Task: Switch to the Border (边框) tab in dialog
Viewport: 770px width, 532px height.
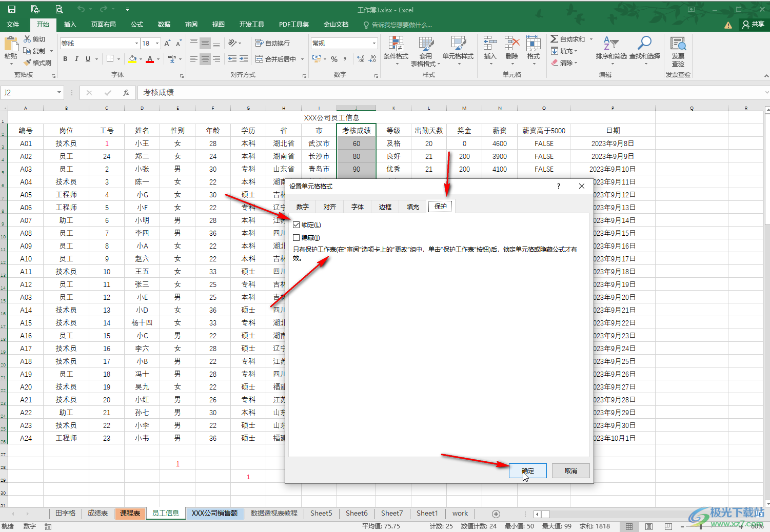Action: pyautogui.click(x=385, y=207)
